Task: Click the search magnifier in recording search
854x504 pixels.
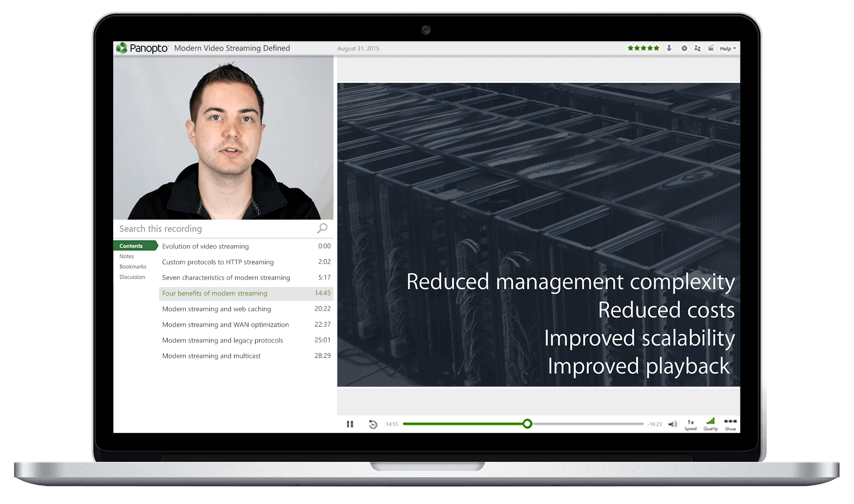Action: click(x=322, y=228)
